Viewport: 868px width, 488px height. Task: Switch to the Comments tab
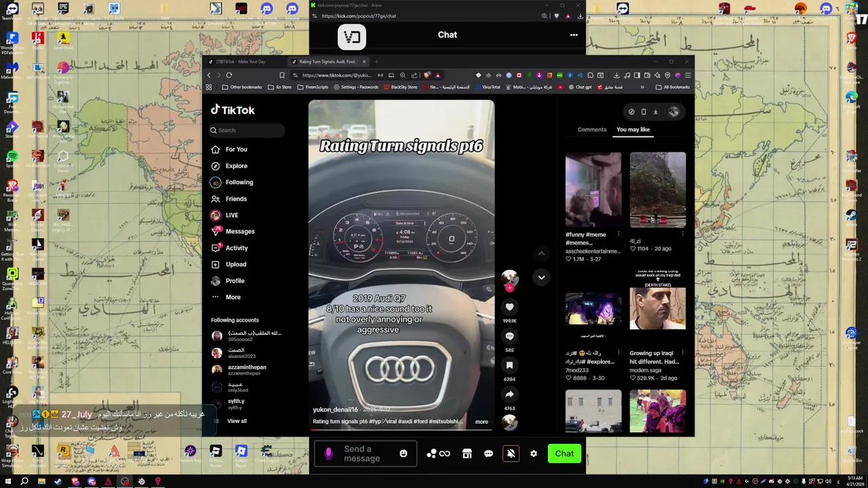(x=592, y=129)
